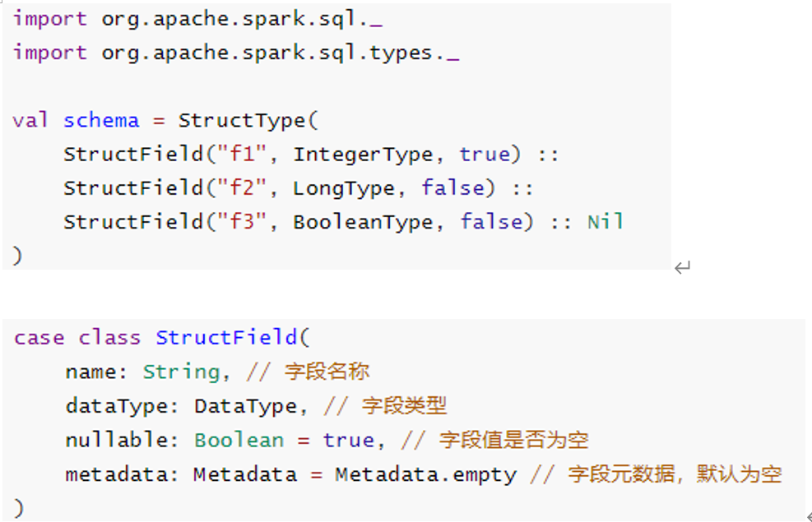Click the Nil terminator in the schema list
Image resolution: width=812 pixels, height=522 pixels.
click(x=605, y=222)
